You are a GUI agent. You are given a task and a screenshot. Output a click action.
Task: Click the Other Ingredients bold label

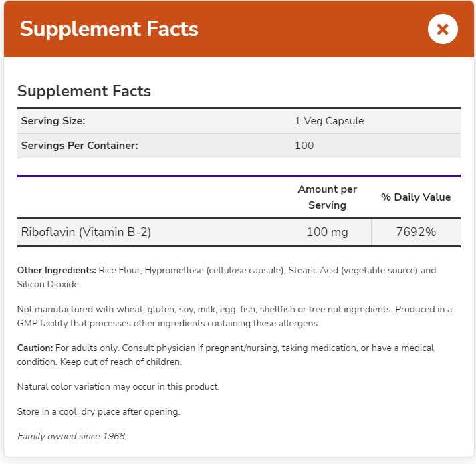tap(56, 271)
